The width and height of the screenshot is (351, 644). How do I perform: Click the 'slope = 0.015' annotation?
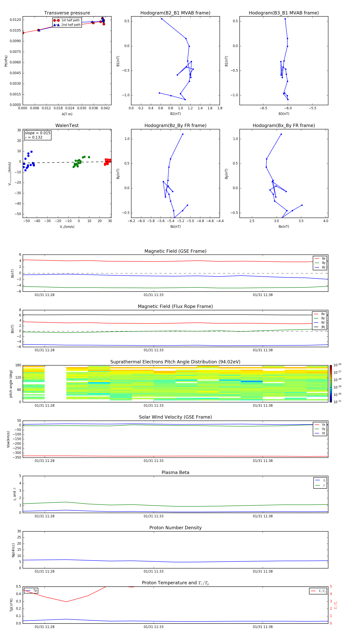pos(37,133)
